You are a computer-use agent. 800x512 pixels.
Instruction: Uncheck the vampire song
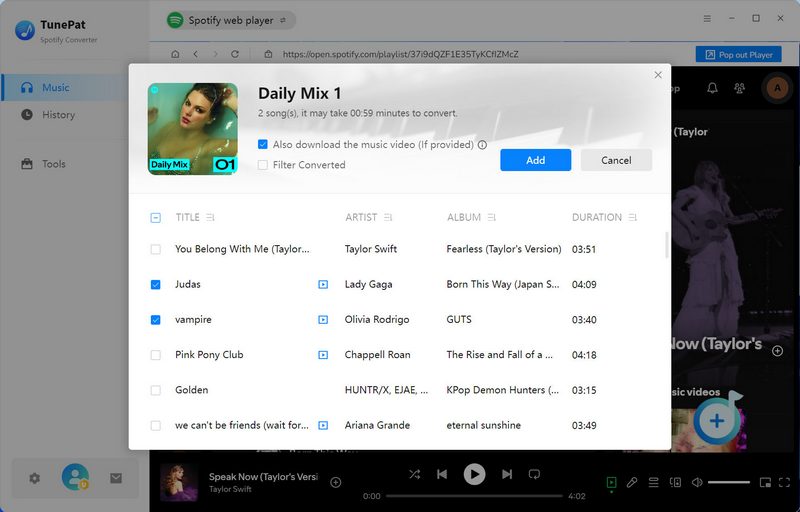[x=156, y=320]
